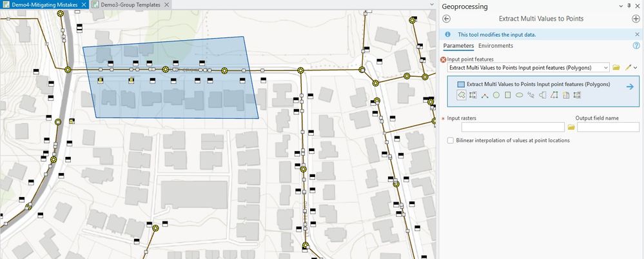Viewport: 644px width, 259px height.
Task: Select the yellow buildings-shaped construction tool
Action: pos(565,95)
